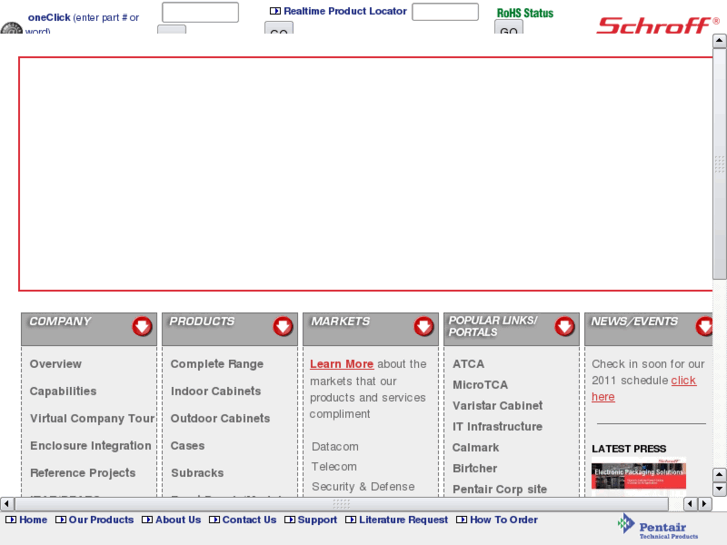Click the arrow icon beside Literature Request

(351, 519)
